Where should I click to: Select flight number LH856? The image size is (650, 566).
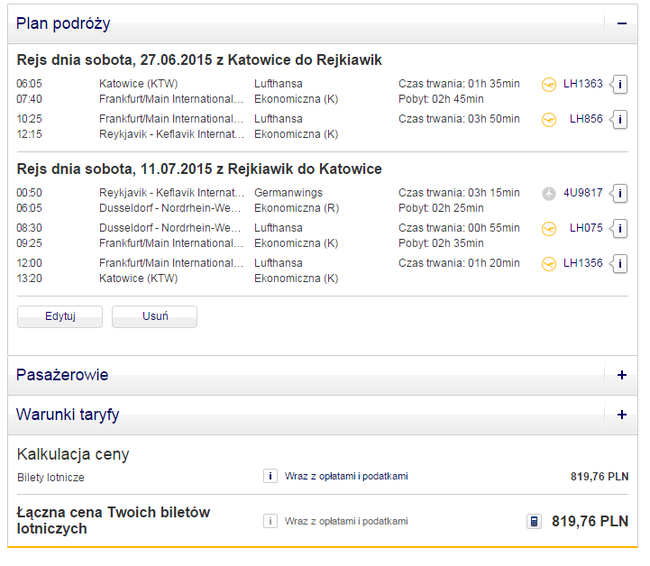(586, 119)
